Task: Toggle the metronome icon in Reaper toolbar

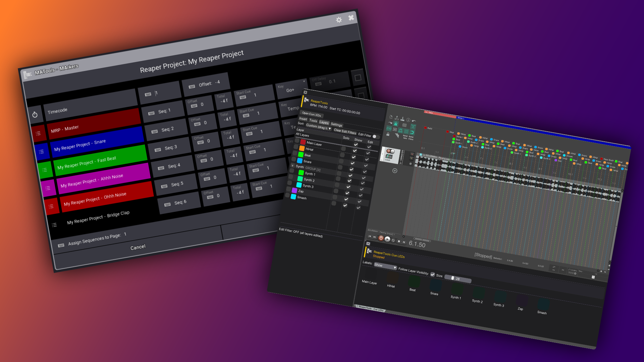Action: click(396, 124)
